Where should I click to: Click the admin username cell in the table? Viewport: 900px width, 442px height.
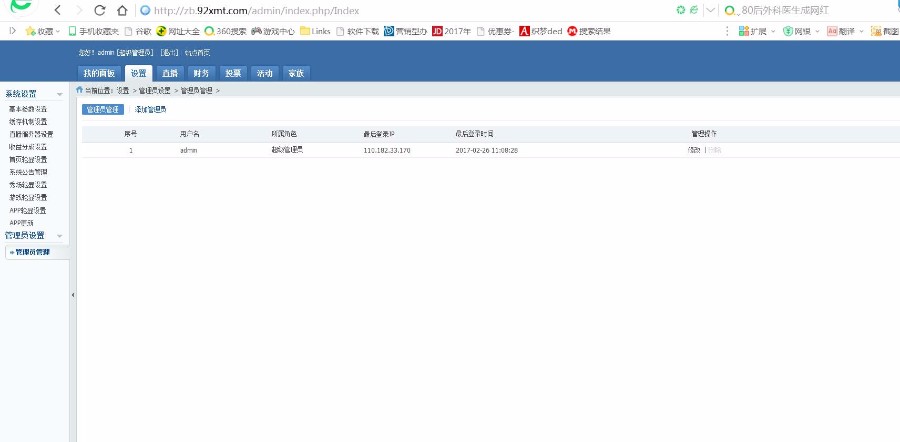(x=189, y=150)
